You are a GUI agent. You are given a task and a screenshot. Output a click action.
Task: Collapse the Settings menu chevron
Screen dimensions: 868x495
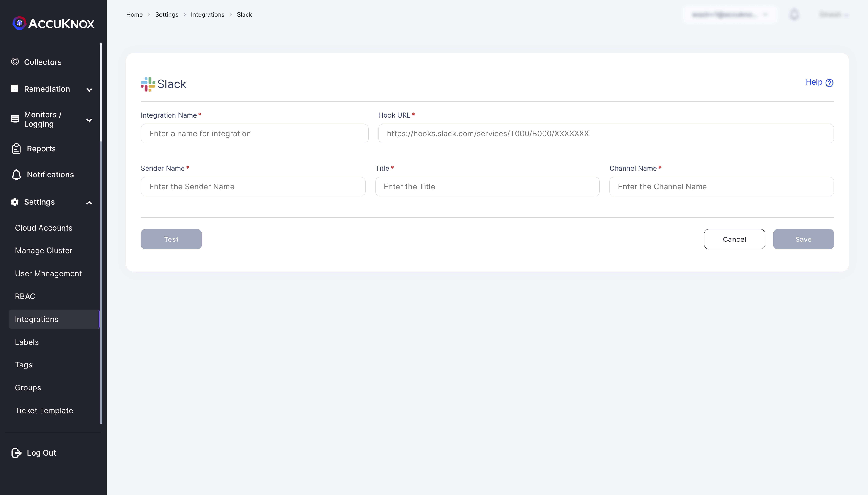tap(89, 203)
